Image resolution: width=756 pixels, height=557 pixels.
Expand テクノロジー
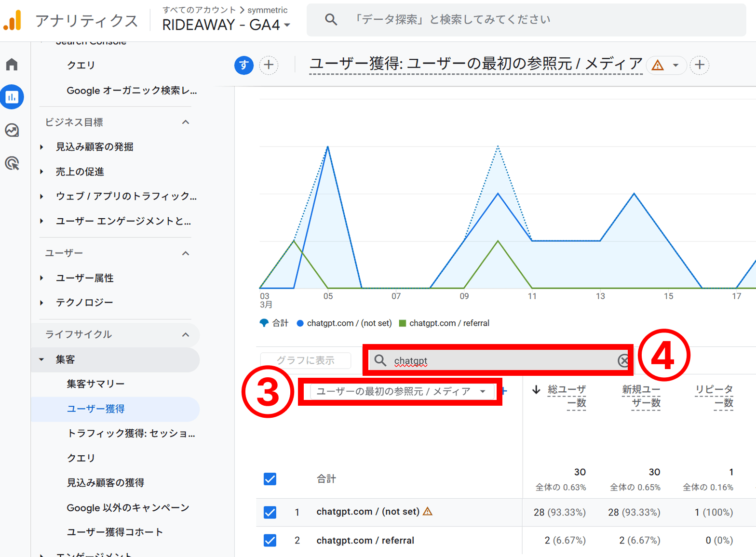coord(42,303)
